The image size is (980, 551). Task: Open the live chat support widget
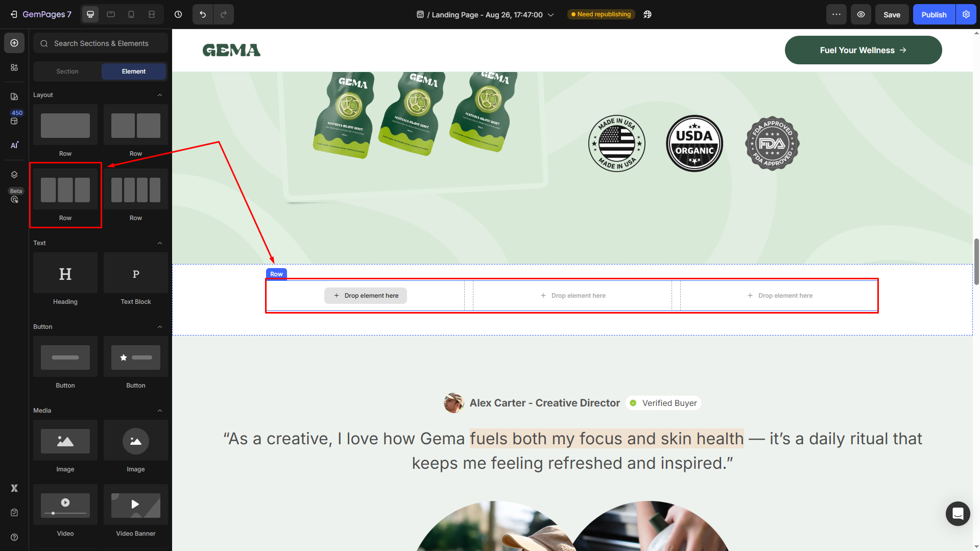958,513
